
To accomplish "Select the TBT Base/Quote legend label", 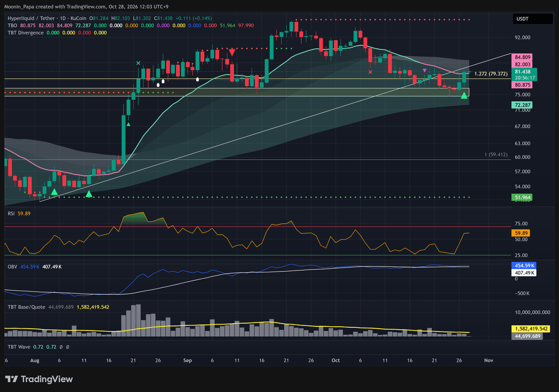I will 27,307.
